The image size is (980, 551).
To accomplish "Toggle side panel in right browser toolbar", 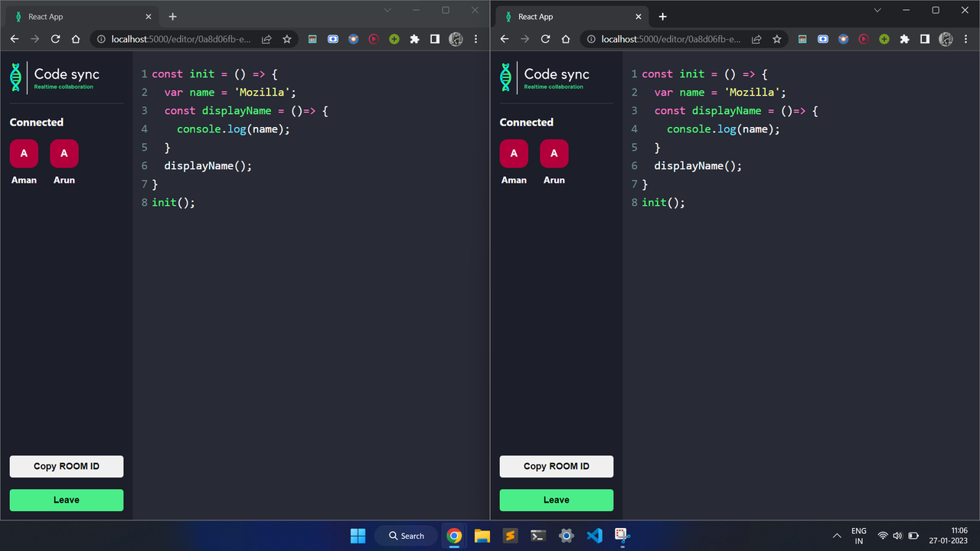I will (925, 39).
